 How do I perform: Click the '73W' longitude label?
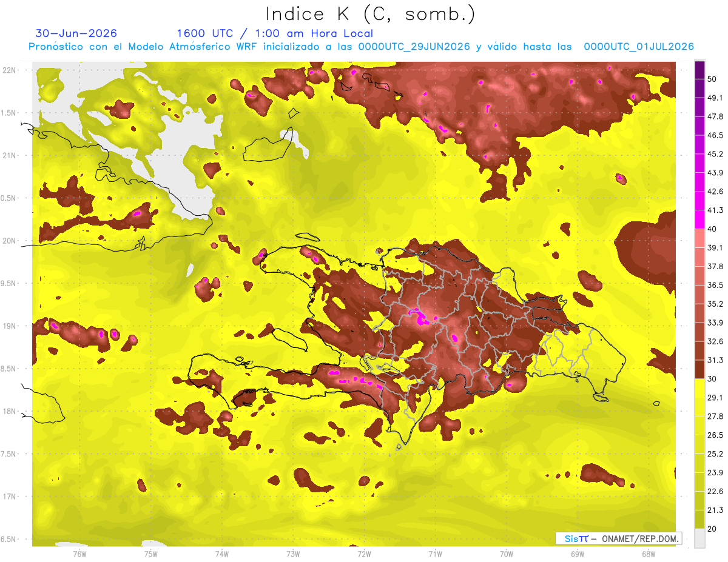[x=292, y=554]
